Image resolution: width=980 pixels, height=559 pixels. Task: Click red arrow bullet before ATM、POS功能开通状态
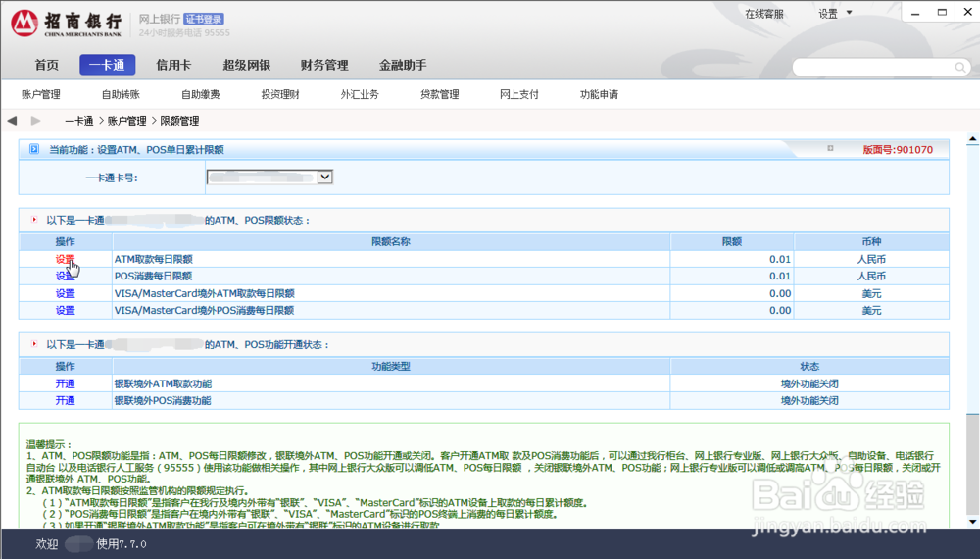(x=34, y=344)
